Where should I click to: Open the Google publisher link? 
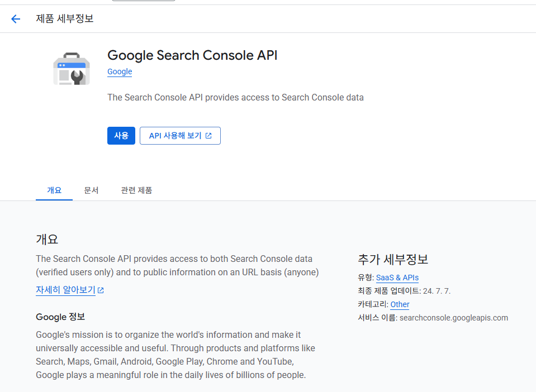coord(120,71)
